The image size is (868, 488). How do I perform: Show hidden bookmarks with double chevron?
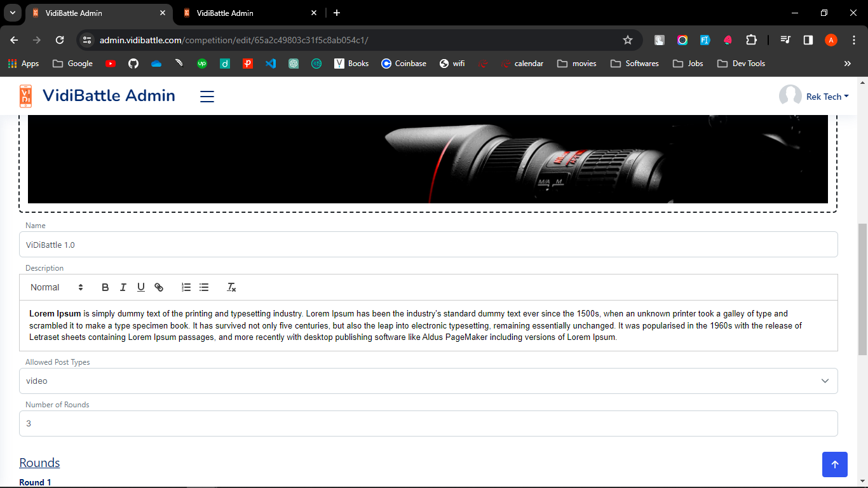coord(847,64)
